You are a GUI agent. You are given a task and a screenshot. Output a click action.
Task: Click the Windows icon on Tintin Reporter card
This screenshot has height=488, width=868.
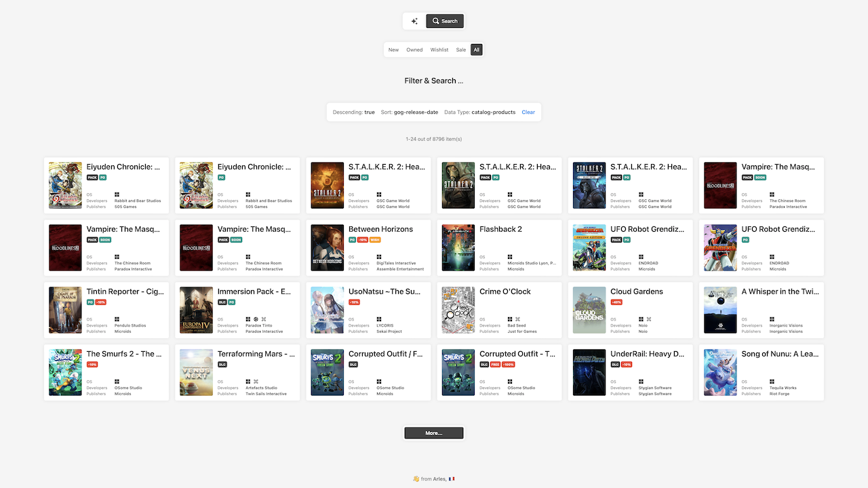pos(117,320)
